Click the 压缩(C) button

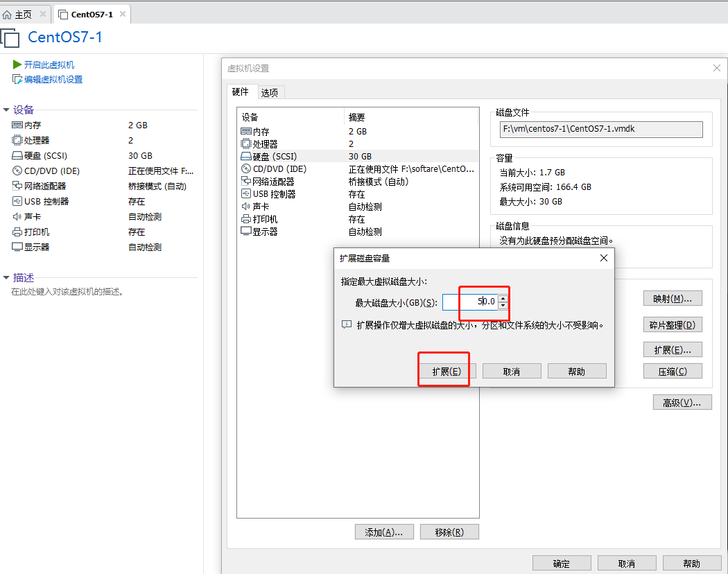tap(673, 372)
